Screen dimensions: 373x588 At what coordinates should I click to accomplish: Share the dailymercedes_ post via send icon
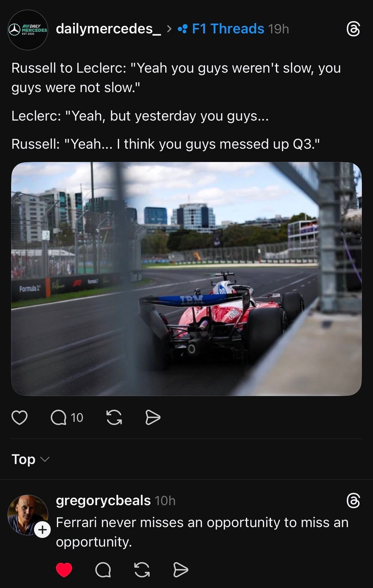tap(153, 418)
